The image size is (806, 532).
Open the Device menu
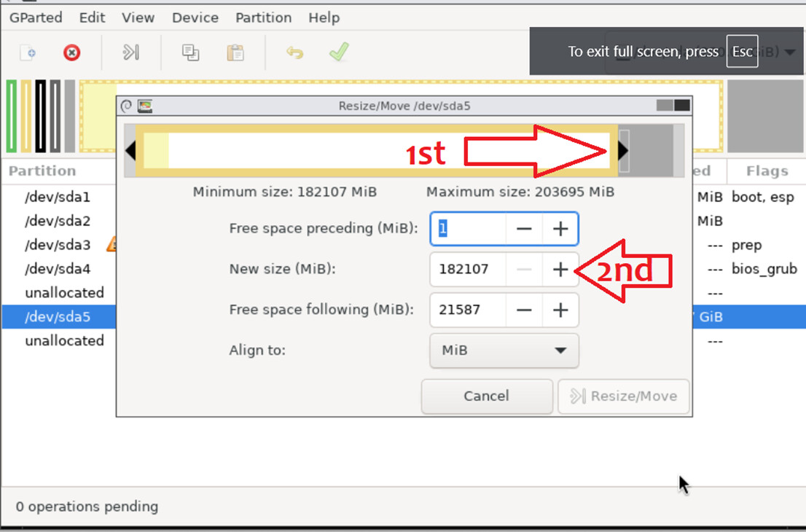tap(195, 17)
